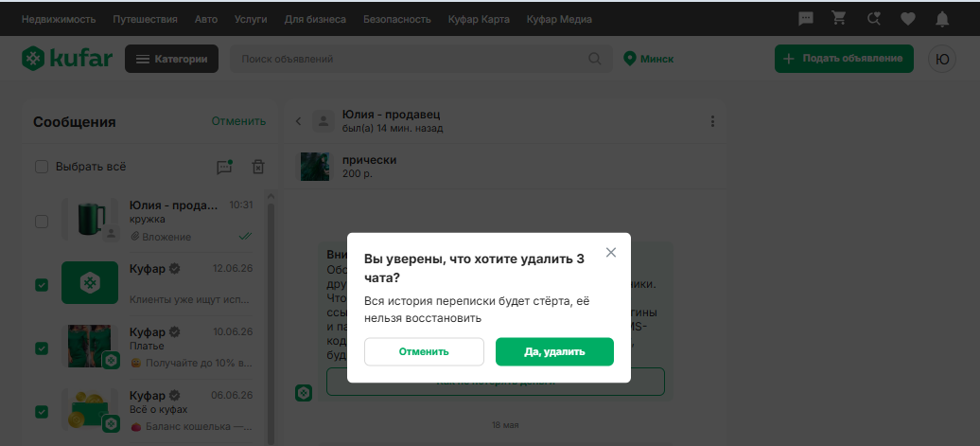Screen dimensions: 980x446
Task: Toggle Выбрать всё checkbox
Action: point(42,167)
